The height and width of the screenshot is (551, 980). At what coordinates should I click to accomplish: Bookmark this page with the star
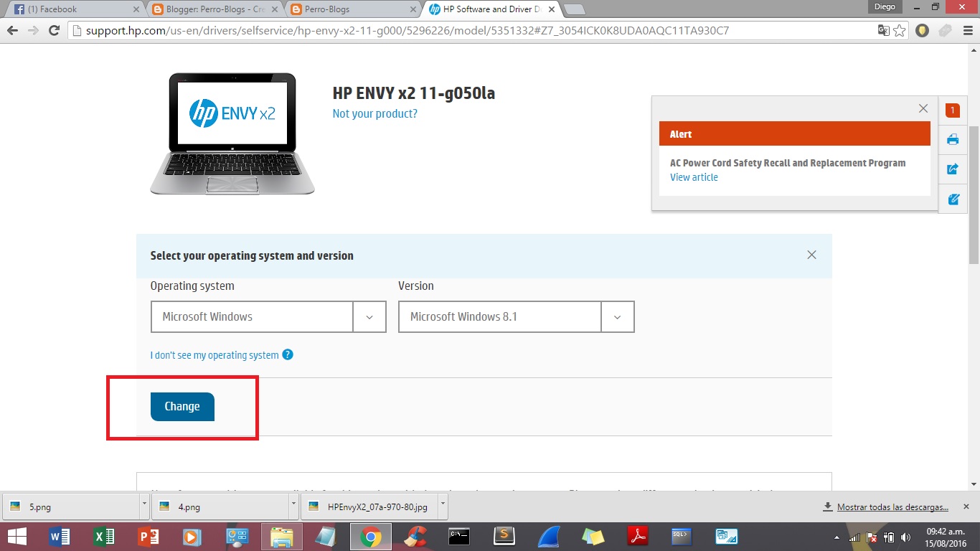899,31
